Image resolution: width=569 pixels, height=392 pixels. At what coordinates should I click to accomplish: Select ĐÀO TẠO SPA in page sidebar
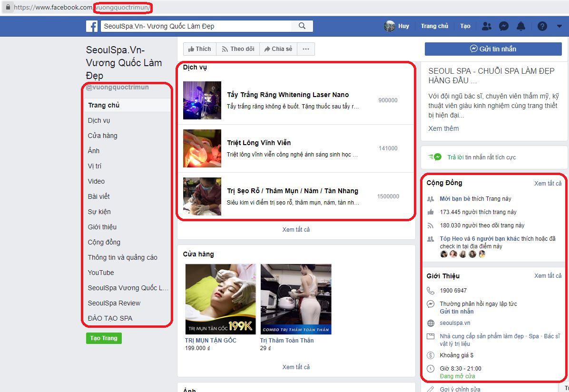[x=110, y=318]
